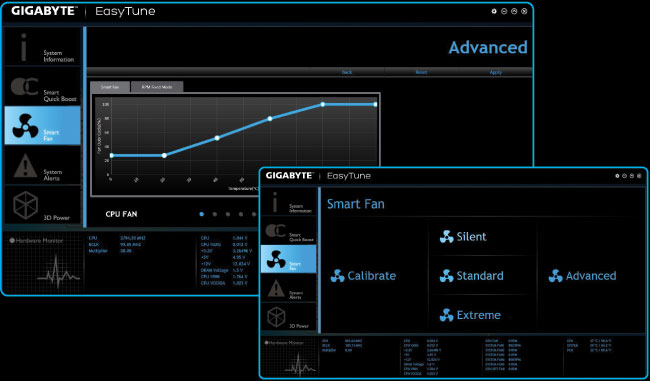Click Reset in the Advanced window toolbar
Viewport: 650px width, 381px height.
(421, 72)
